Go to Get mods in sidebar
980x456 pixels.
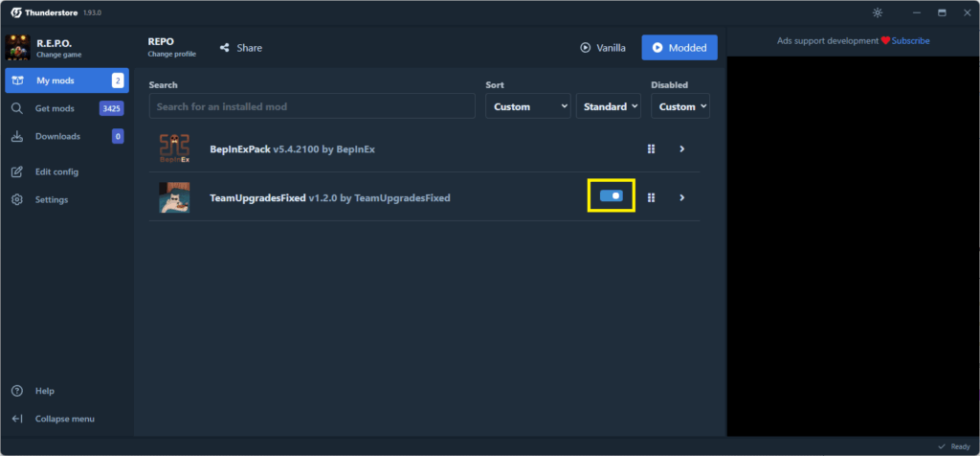click(67, 109)
